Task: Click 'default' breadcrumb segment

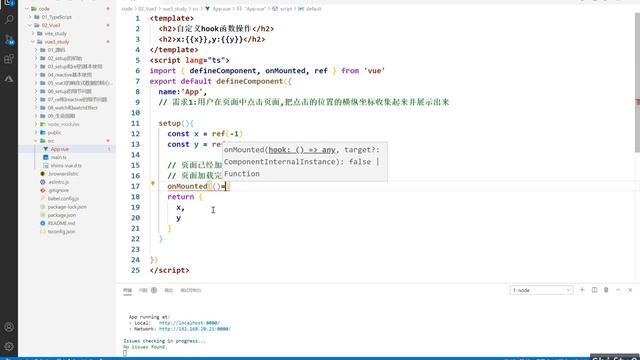Action: click(x=313, y=9)
